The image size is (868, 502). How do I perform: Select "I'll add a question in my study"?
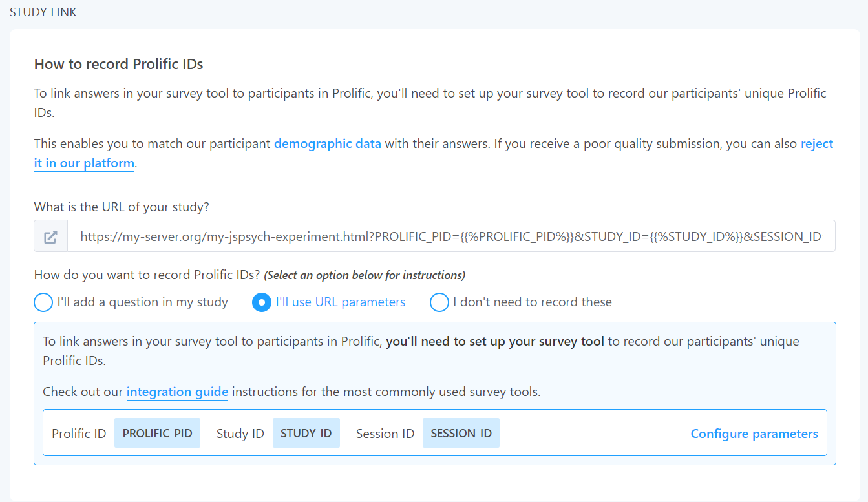point(43,302)
